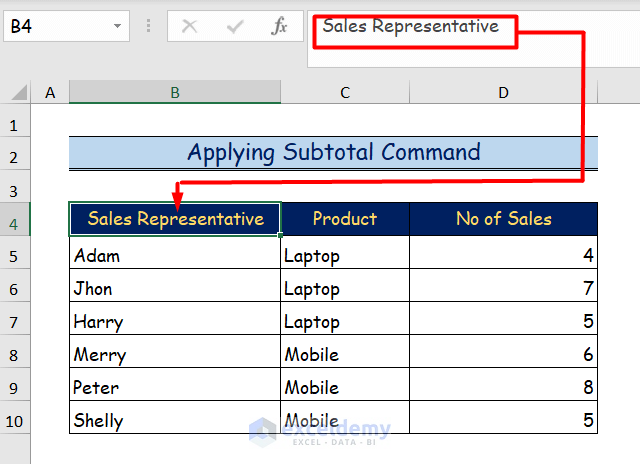
Task: Select column C header
Action: pyautogui.click(x=345, y=93)
